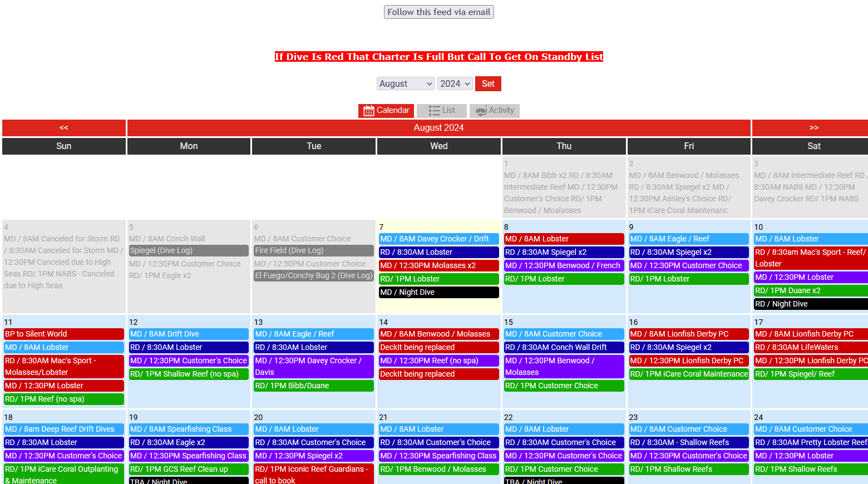Open Spiegel (Dive Log) entry on Monday
868x484 pixels.
188,250
